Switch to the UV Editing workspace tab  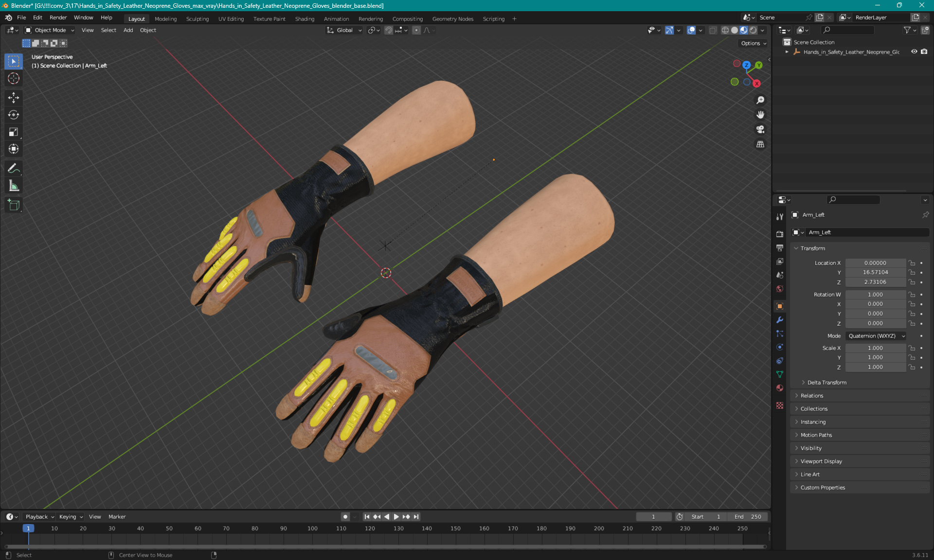tap(231, 19)
